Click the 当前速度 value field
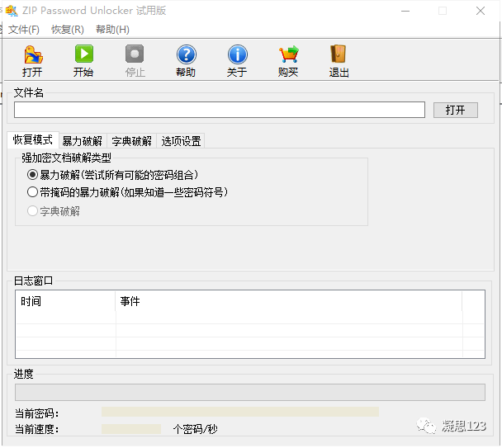 tap(131, 429)
